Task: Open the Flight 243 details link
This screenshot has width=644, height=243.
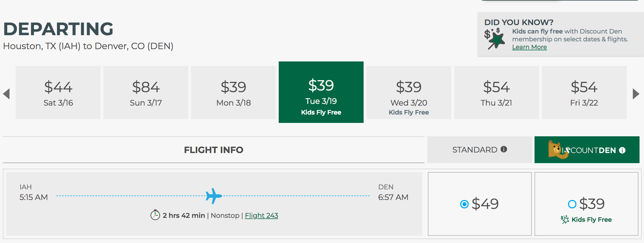Action: tap(261, 215)
